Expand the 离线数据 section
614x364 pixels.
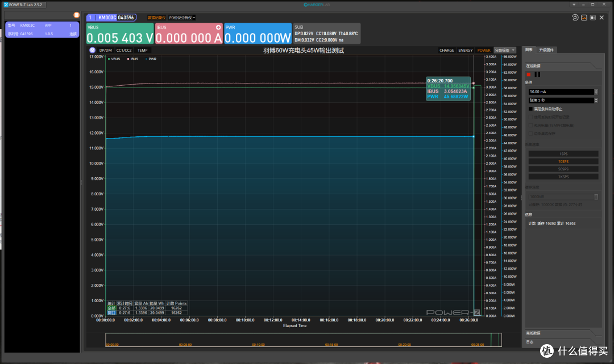pos(562,333)
